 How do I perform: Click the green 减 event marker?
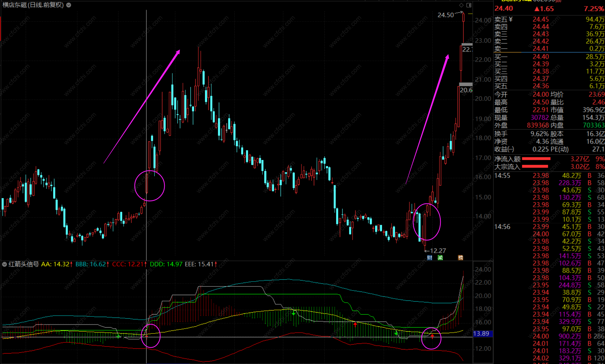(440, 257)
